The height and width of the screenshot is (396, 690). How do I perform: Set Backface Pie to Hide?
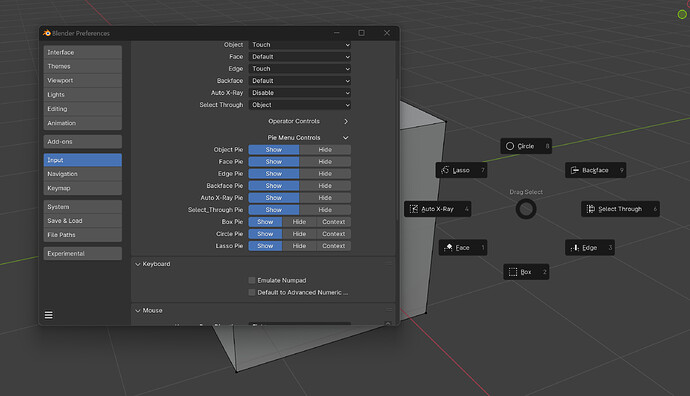325,186
